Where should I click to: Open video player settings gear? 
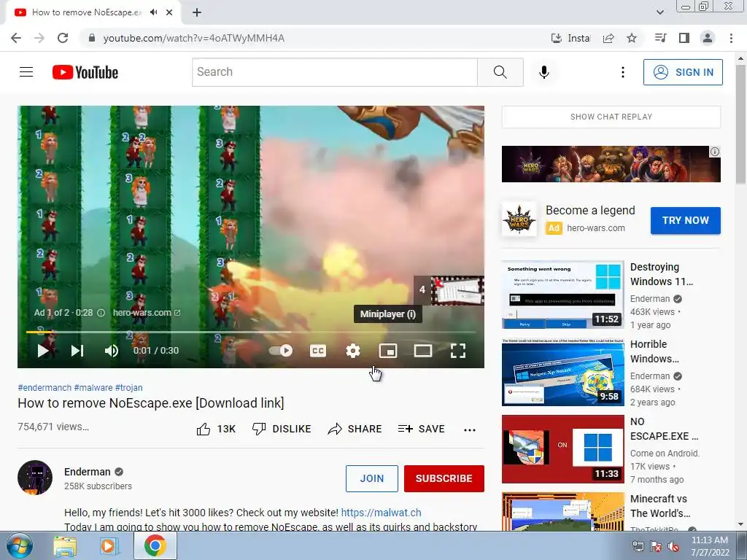coord(353,351)
